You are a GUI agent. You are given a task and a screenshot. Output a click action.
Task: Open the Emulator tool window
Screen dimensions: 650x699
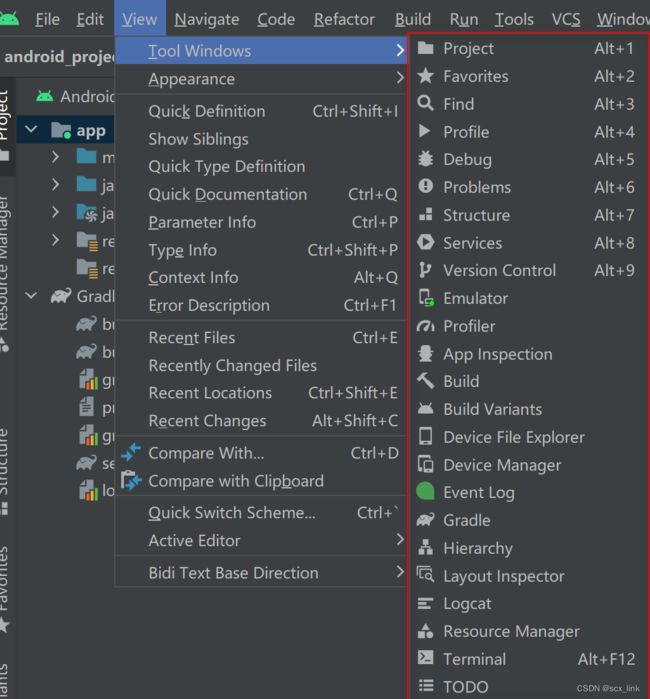pos(528,298)
